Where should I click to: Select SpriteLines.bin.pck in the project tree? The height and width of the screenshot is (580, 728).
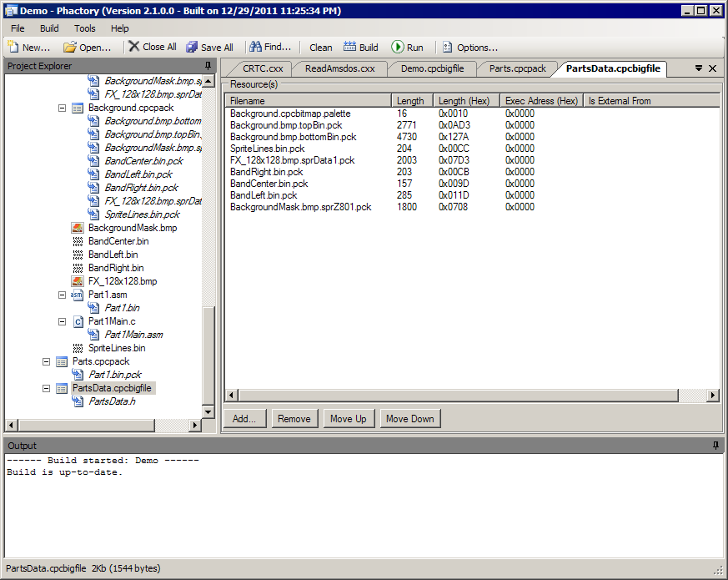[142, 214]
